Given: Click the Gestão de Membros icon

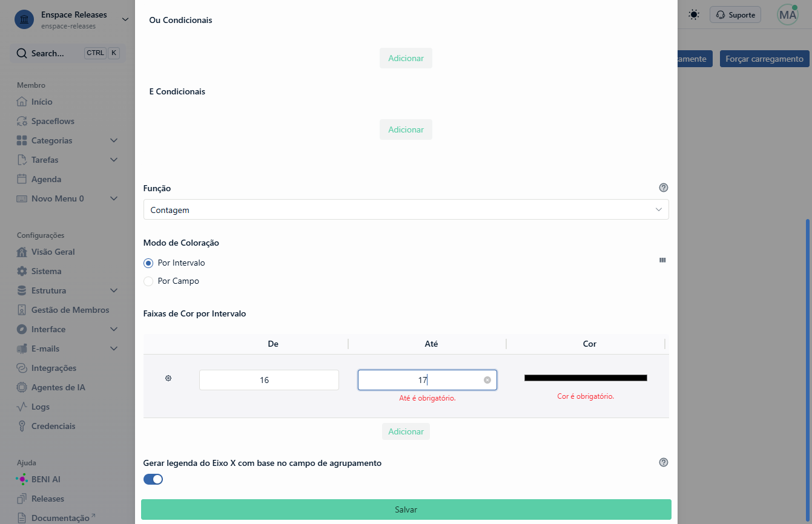Looking at the screenshot, I should point(22,310).
